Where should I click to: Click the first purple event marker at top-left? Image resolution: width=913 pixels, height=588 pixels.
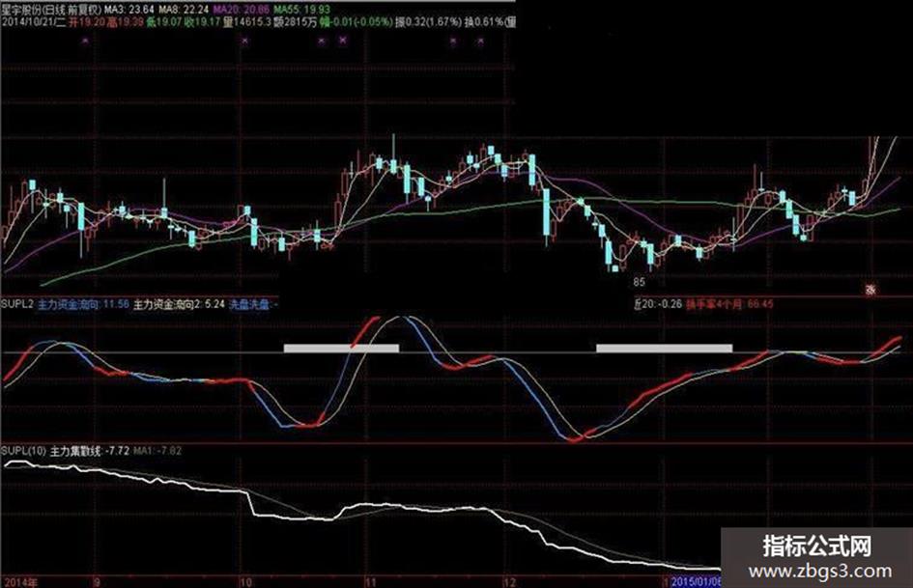pyautogui.click(x=85, y=41)
